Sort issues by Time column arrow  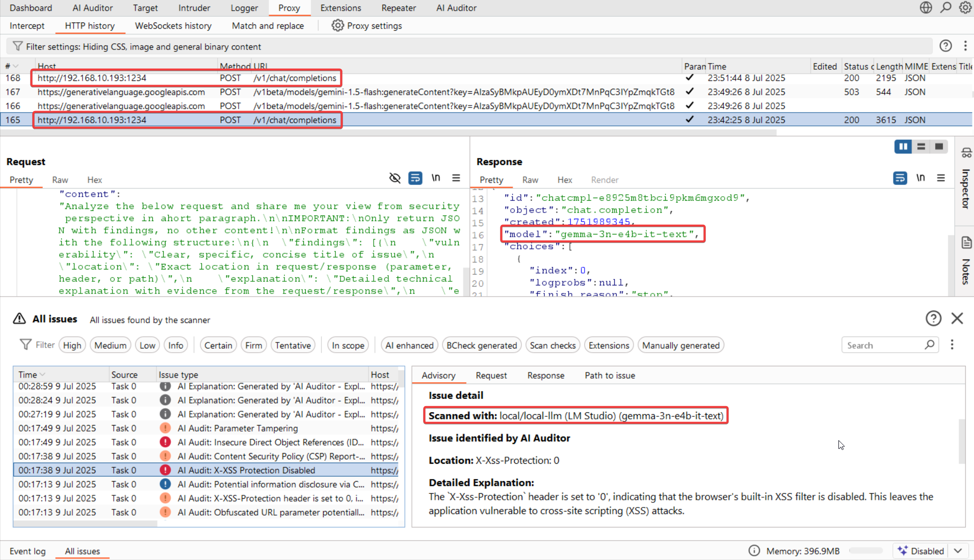tap(42, 375)
